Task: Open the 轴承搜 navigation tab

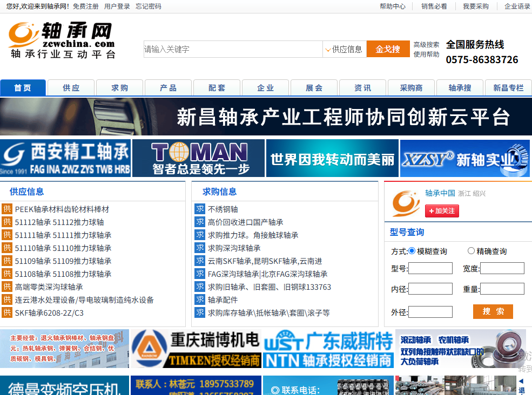Action: pos(460,88)
